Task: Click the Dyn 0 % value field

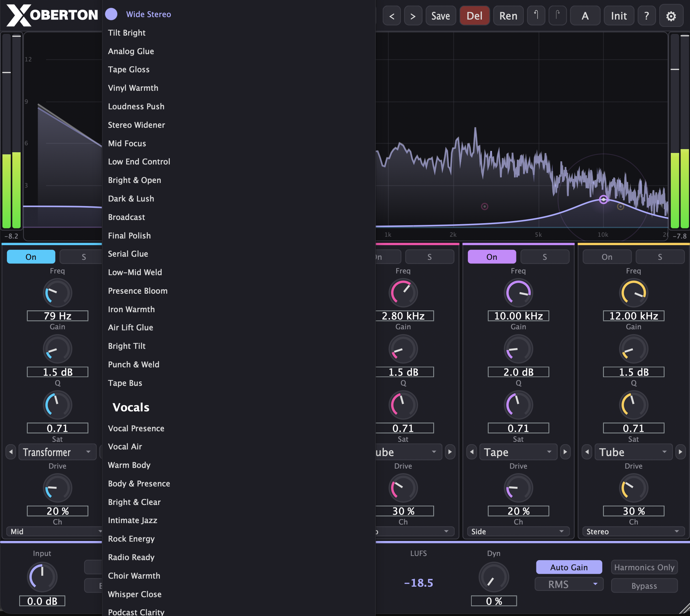Action: [494, 601]
